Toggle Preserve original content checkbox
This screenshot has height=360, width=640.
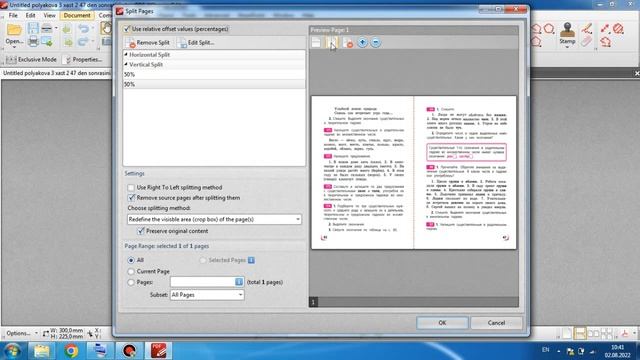[x=141, y=231]
